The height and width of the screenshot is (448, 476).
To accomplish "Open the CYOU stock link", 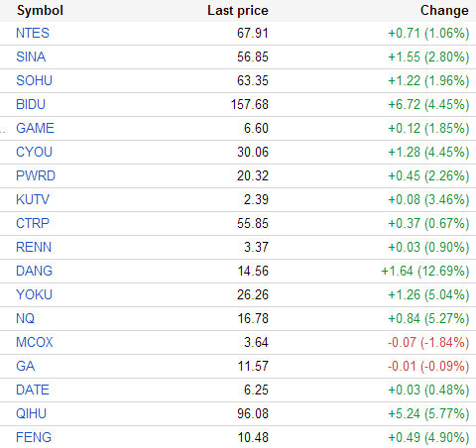I will click(34, 152).
